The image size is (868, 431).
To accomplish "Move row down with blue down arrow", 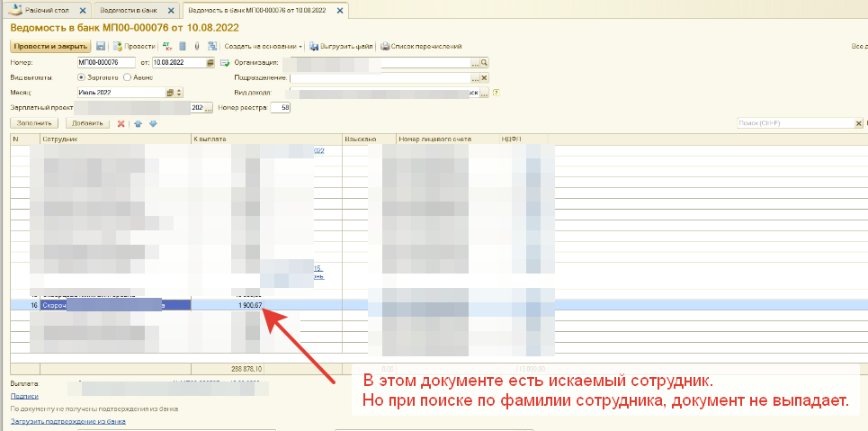I will 153,123.
